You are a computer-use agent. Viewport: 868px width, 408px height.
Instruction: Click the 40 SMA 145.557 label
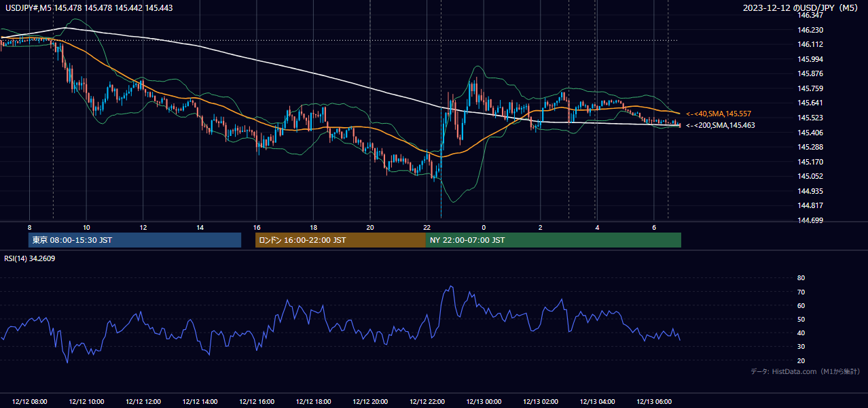[x=719, y=114]
